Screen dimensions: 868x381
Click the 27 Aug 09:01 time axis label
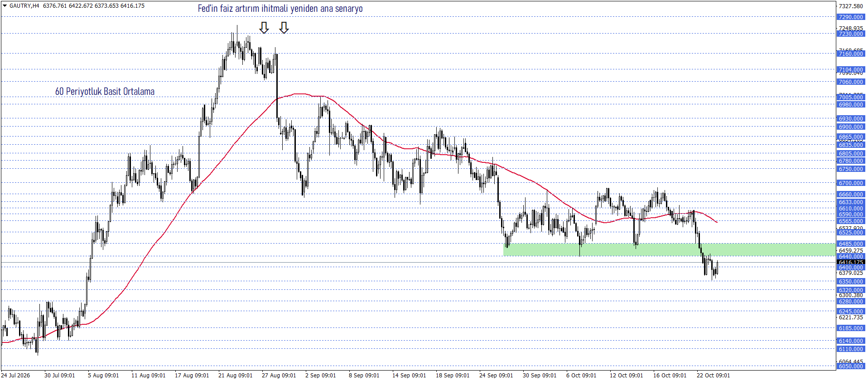(279, 376)
